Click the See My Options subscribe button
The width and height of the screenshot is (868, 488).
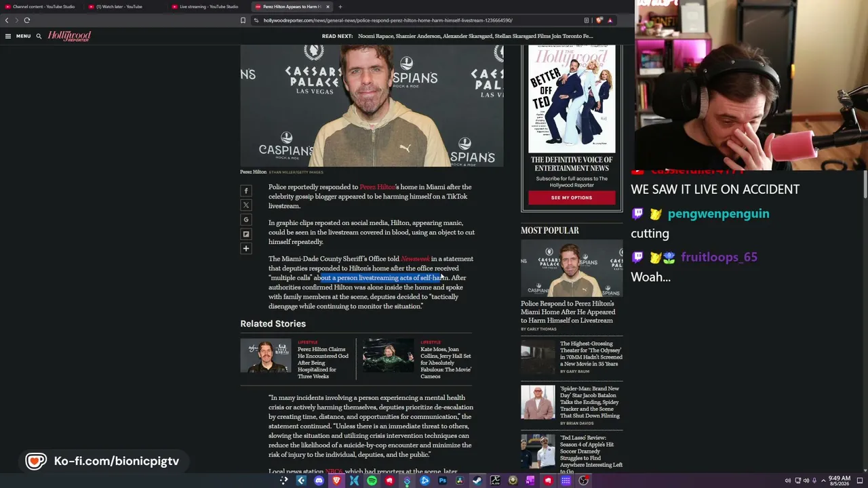click(572, 198)
